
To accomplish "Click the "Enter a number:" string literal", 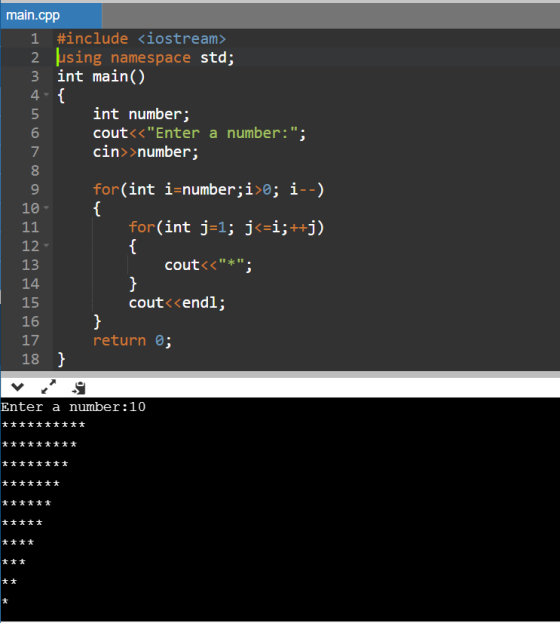I will pos(223,133).
